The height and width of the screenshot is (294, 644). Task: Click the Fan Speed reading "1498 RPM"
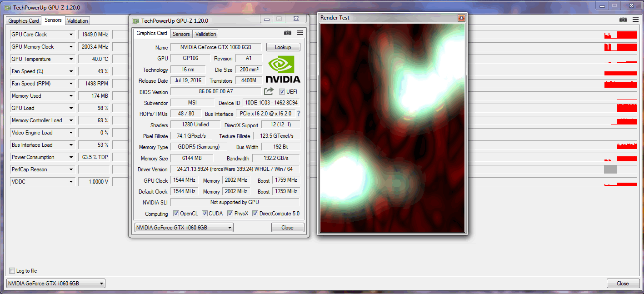94,84
